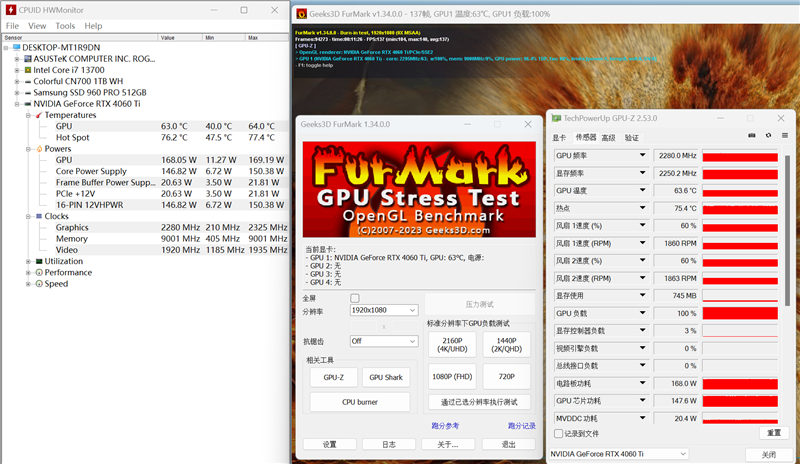The image size is (800, 464).
Task: Click the 退出 button in FurMark
Action: [x=508, y=444]
